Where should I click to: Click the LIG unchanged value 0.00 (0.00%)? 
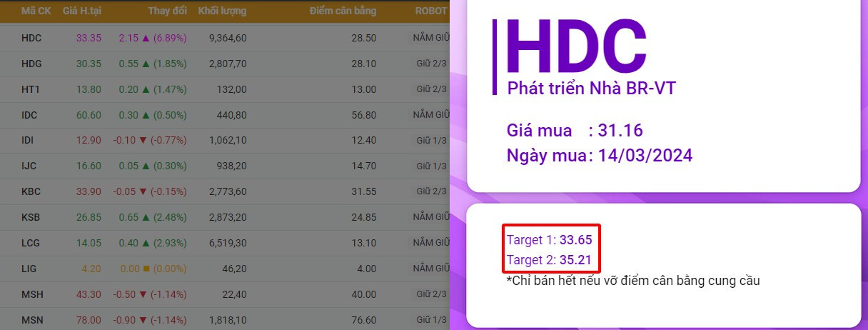(153, 269)
